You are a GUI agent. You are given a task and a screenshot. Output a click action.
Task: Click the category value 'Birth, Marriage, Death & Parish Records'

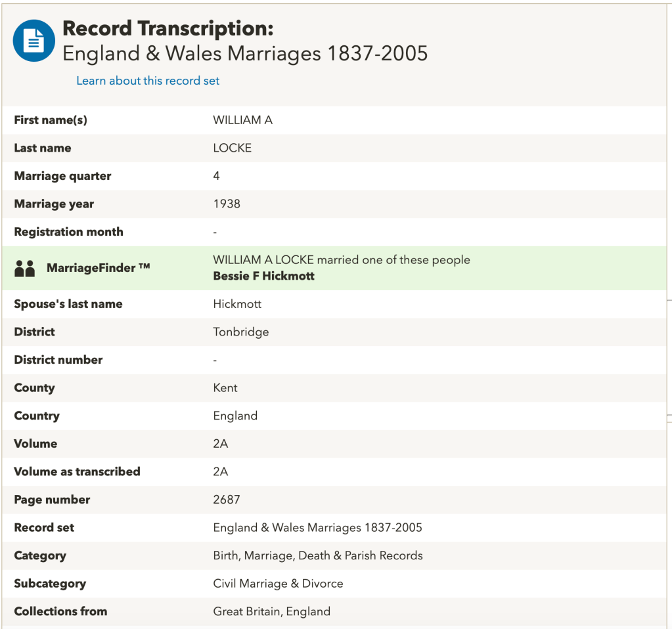318,555
